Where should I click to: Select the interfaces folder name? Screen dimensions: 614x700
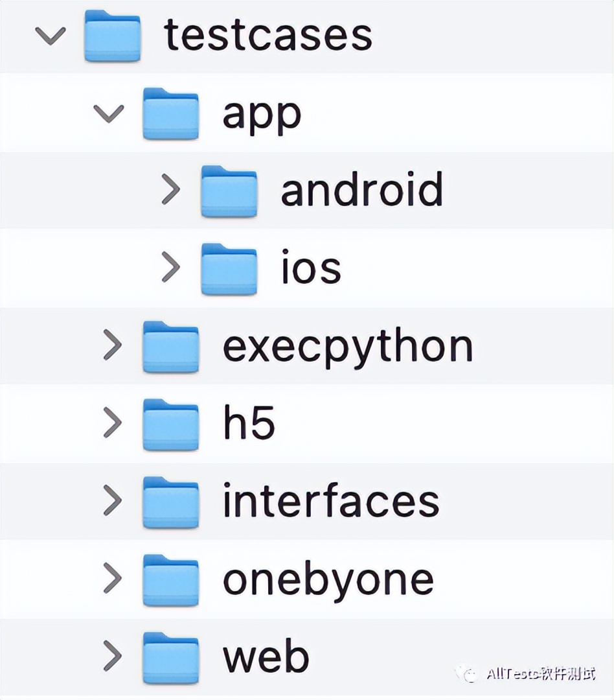331,500
